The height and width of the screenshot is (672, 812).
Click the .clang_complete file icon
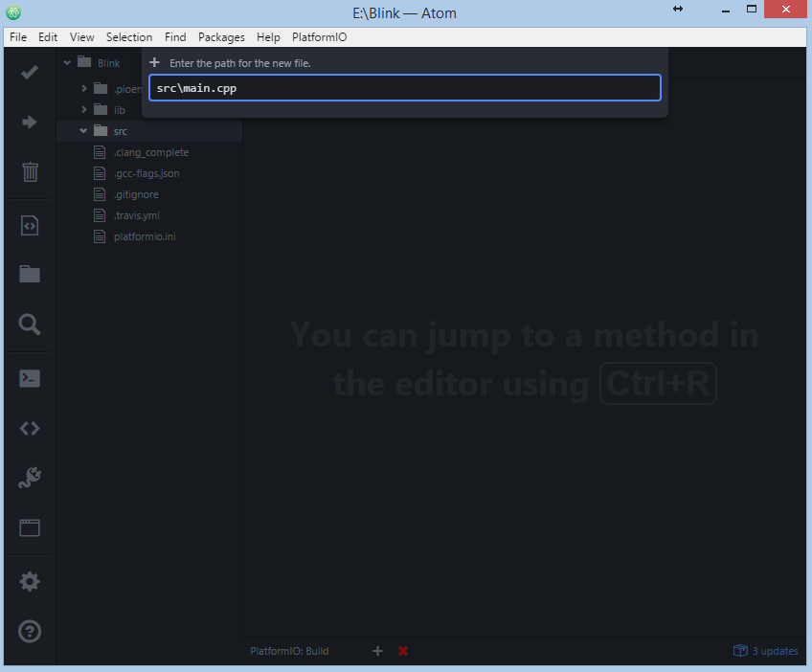(x=100, y=152)
